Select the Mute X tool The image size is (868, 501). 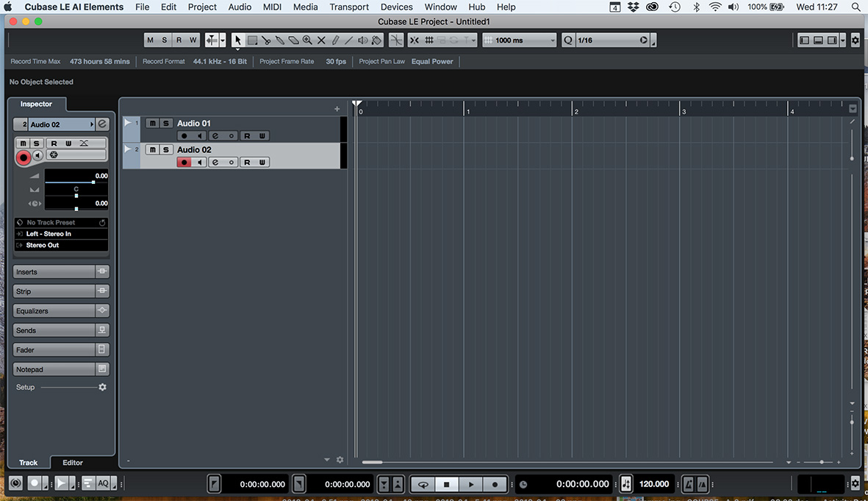[321, 40]
